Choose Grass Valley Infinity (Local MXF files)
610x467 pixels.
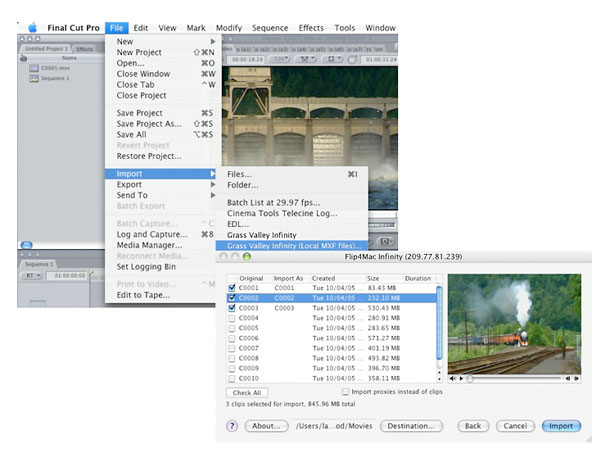coord(292,246)
